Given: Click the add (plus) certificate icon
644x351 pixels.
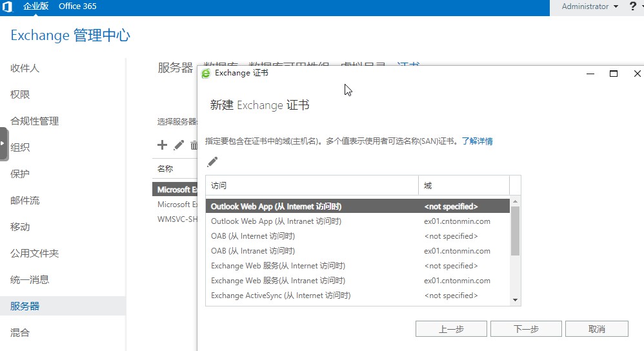Looking at the screenshot, I should point(162,145).
